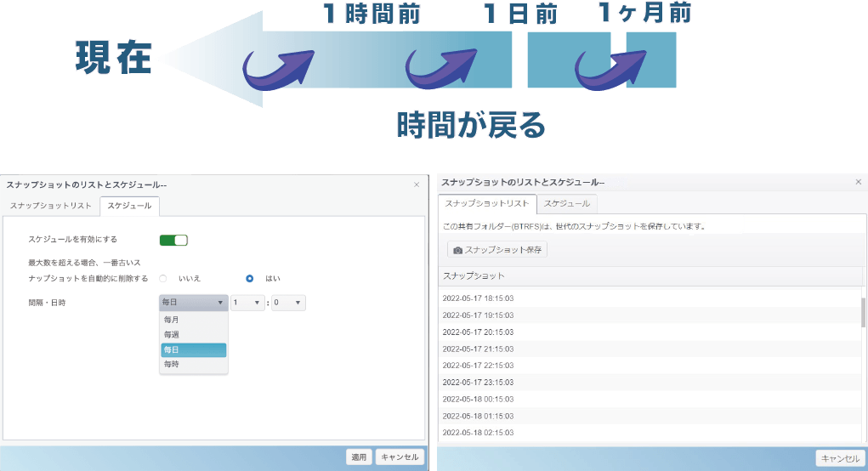Click the スナップショット保存 button

497,250
